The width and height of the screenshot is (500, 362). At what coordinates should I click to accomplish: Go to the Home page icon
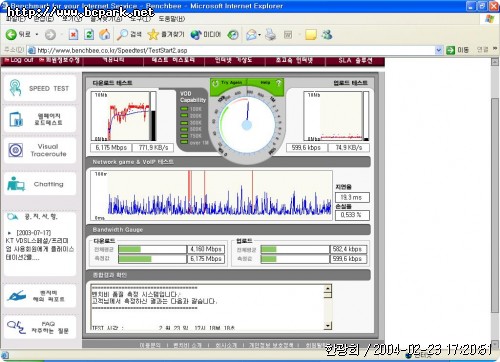coord(105,34)
